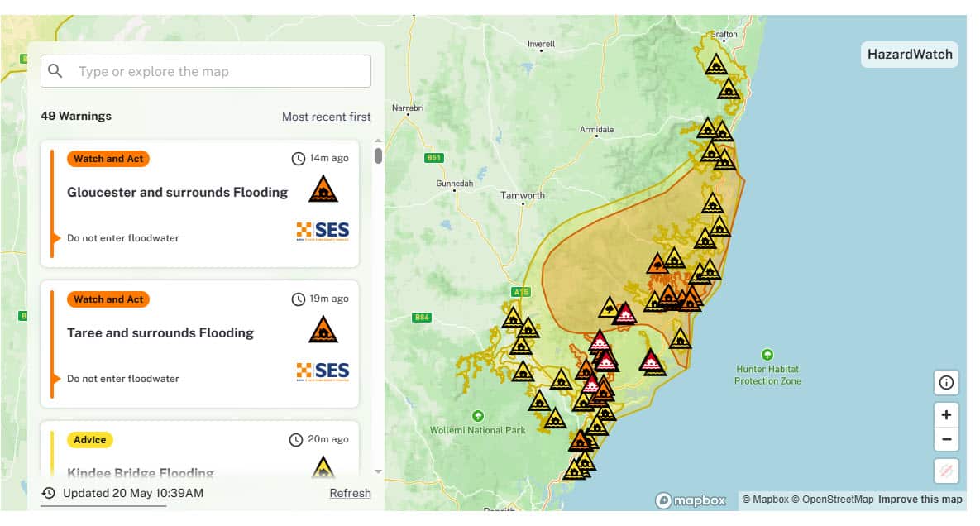Viewport: 980px width, 526px height.
Task: Click the Improve this map link
Action: coord(920,500)
